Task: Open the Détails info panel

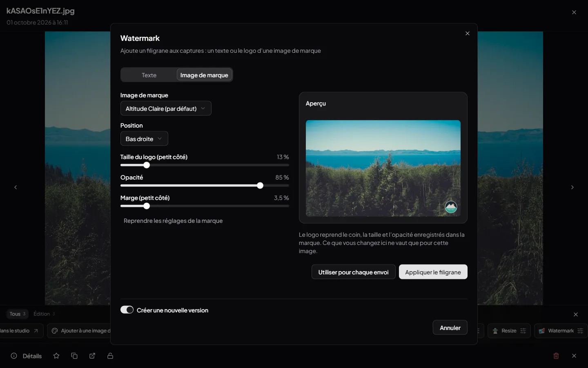Action: click(26, 356)
